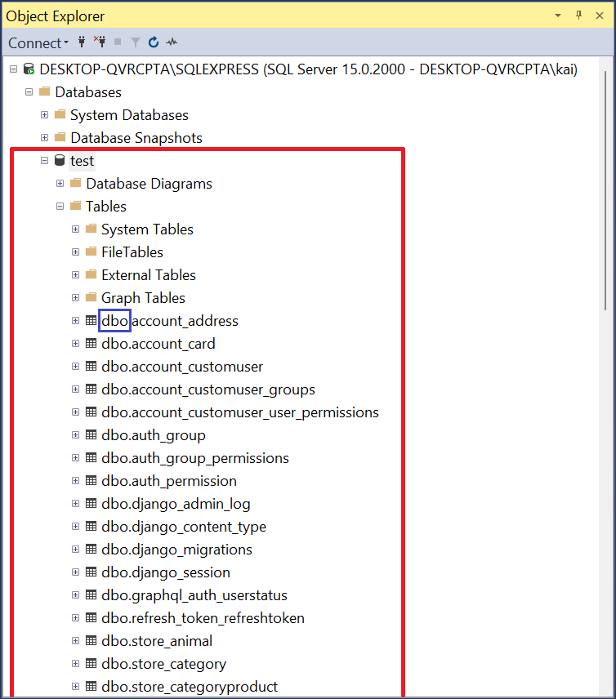
Task: Click the vertical scrollbar thumb
Action: (x=605, y=190)
